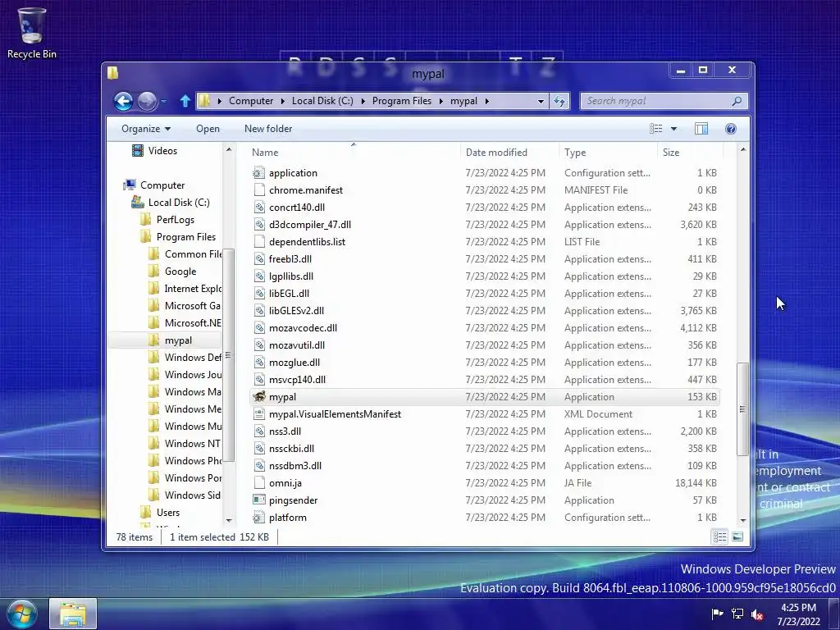This screenshot has width=840, height=630.
Task: Open the Organize dropdown menu
Action: click(x=146, y=129)
